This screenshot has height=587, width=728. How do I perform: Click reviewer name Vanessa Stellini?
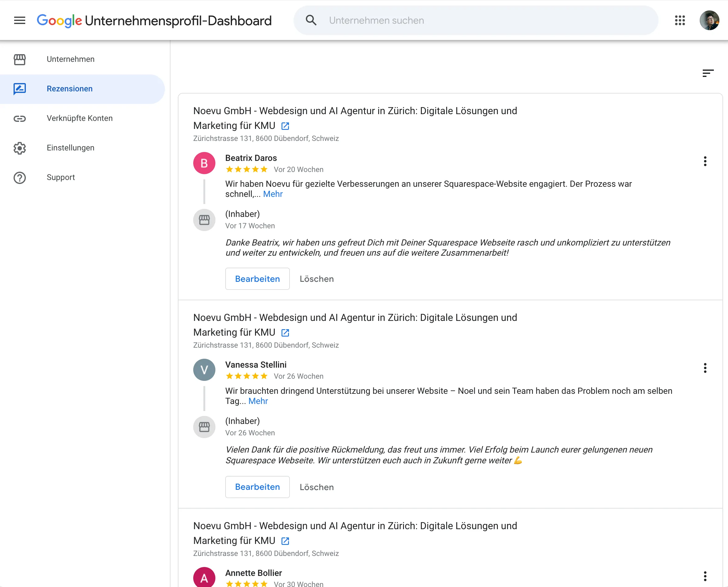pyautogui.click(x=256, y=365)
